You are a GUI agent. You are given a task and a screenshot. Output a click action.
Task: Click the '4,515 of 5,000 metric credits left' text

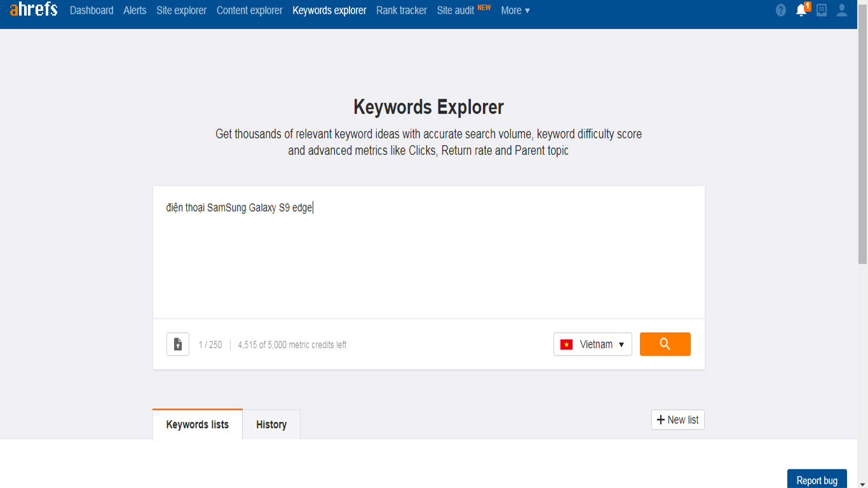[x=292, y=345]
